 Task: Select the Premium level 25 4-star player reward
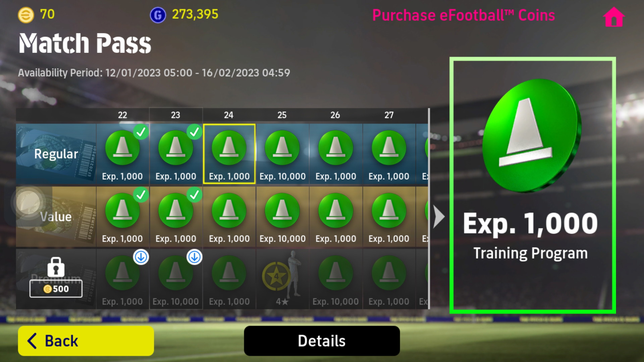[282, 279]
